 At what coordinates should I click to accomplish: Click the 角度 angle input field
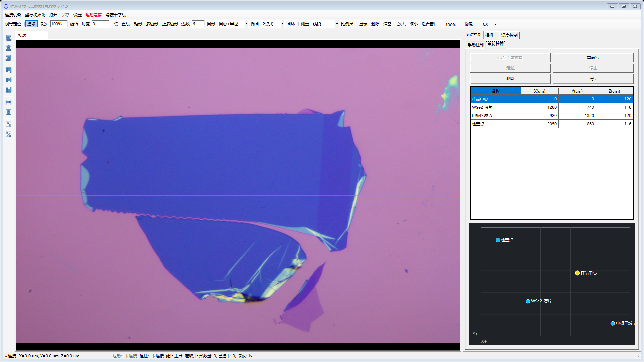101,24
